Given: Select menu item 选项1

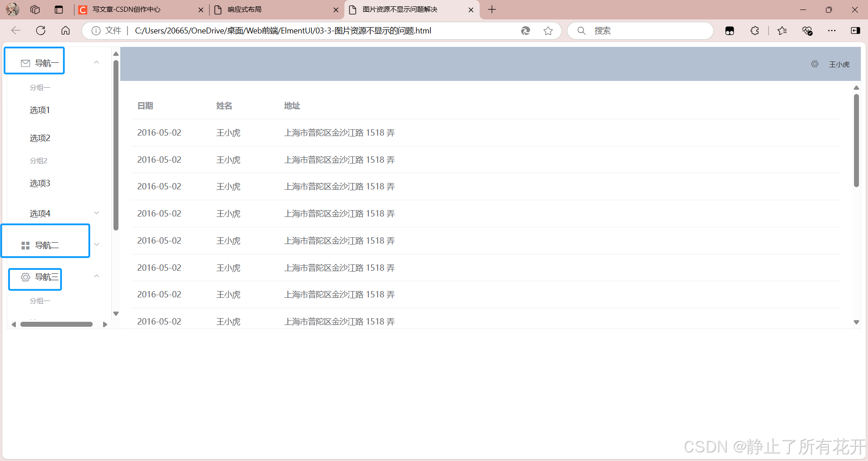Looking at the screenshot, I should [40, 110].
